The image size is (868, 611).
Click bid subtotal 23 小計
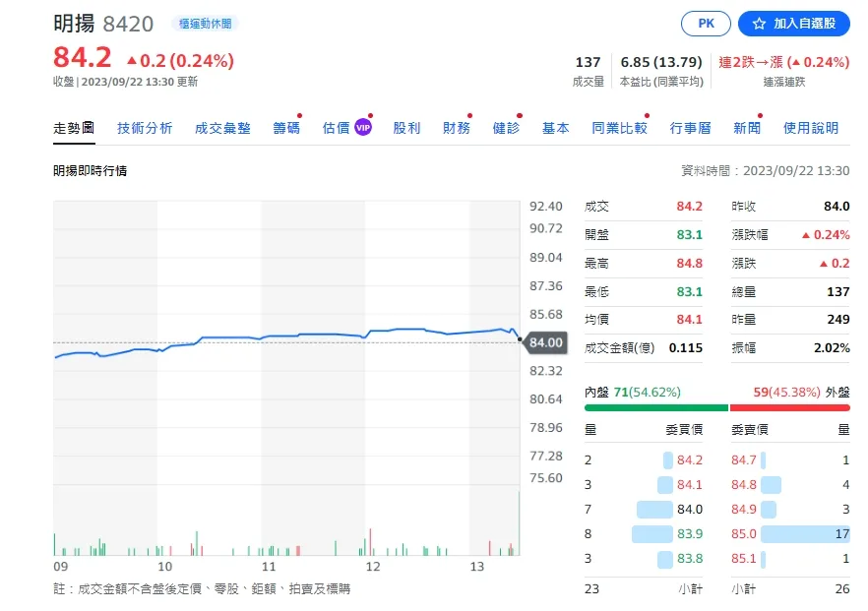[644, 588]
